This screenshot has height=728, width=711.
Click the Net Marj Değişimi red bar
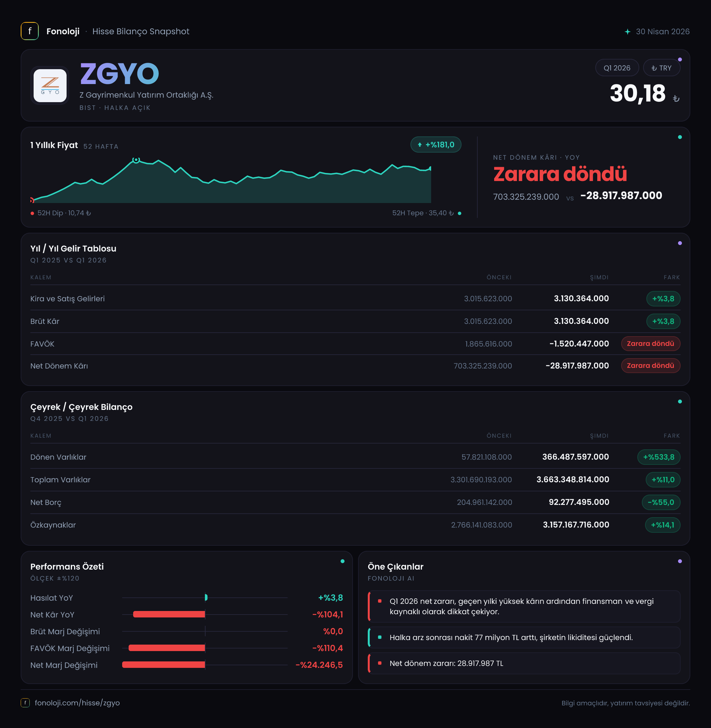coord(164,665)
